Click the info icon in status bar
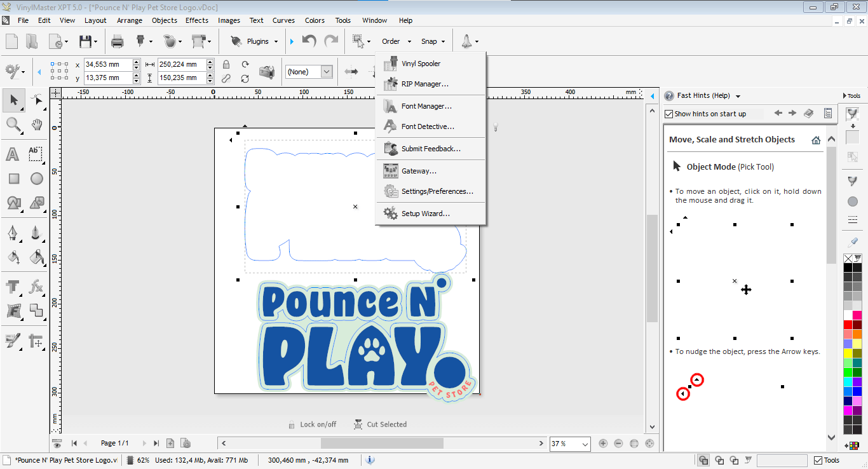The height and width of the screenshot is (469, 868). [370, 460]
